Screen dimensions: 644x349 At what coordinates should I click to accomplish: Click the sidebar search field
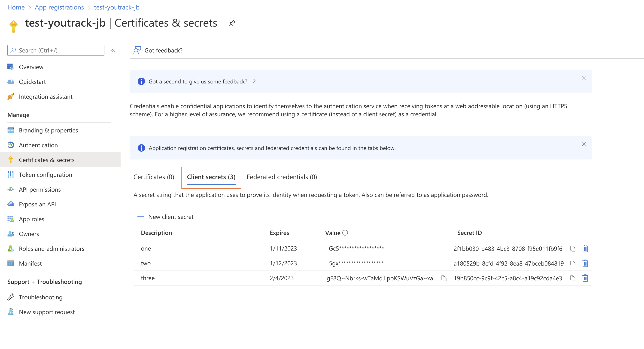[x=55, y=50]
